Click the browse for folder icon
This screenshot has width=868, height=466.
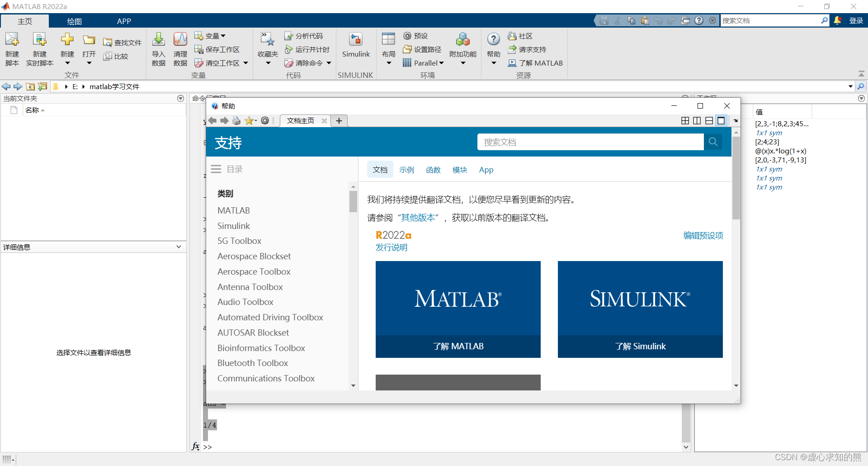pyautogui.click(x=42, y=86)
